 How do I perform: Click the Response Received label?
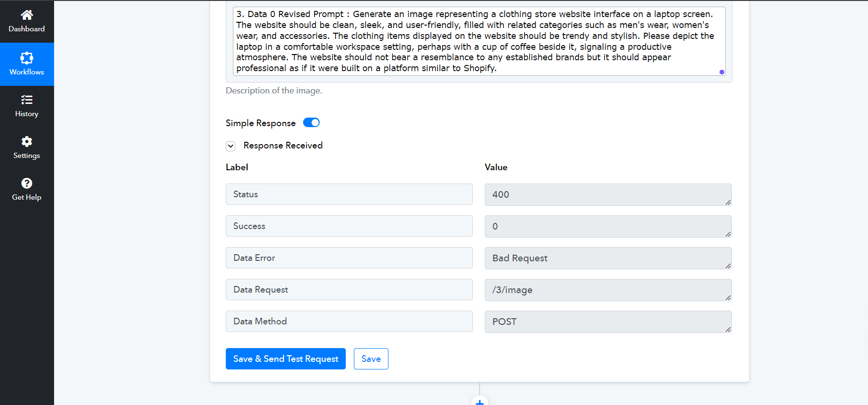pyautogui.click(x=283, y=146)
